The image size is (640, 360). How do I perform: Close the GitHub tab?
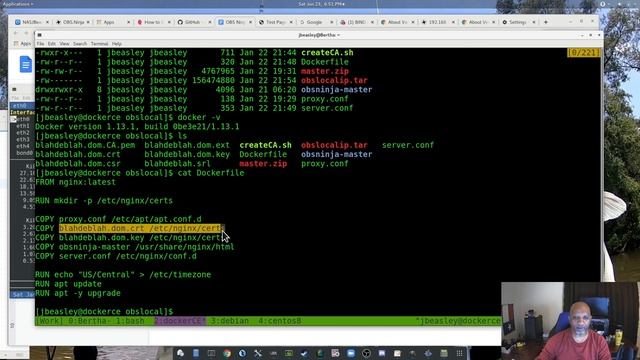210,22
